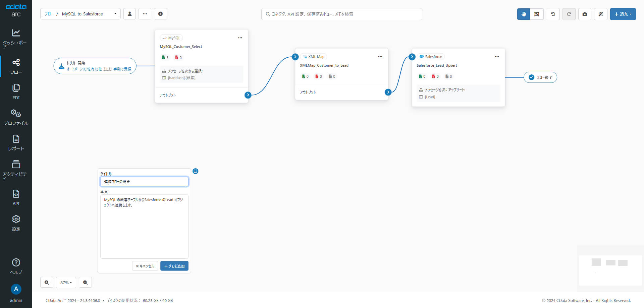Open the API sidebar page
644x308 pixels.
point(16,198)
